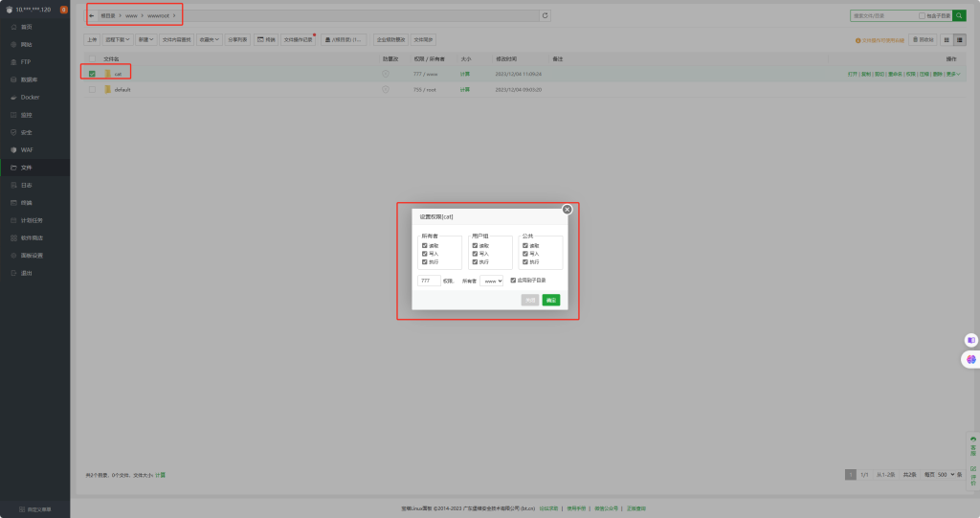Image resolution: width=980 pixels, height=518 pixels.
Task: Click the default folder icon
Action: coord(107,89)
